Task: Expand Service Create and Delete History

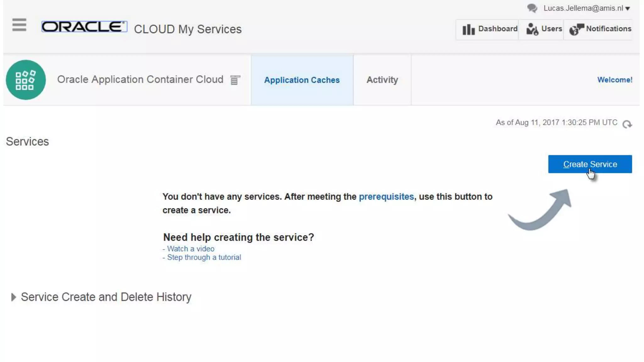Action: [14, 297]
